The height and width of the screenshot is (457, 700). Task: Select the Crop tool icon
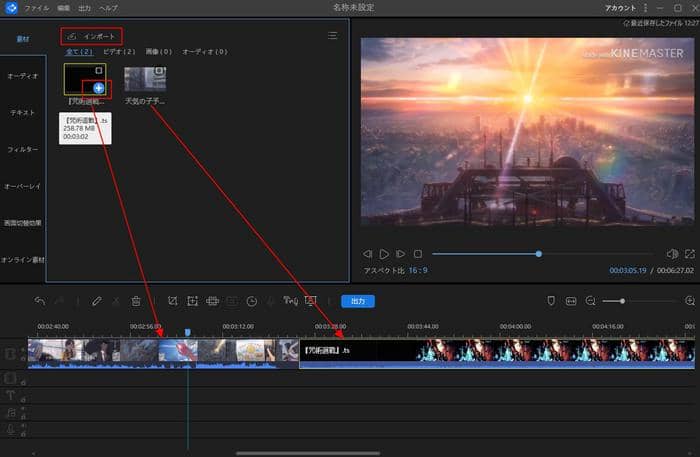pos(173,301)
